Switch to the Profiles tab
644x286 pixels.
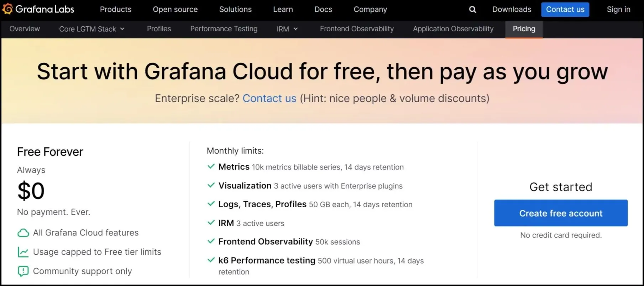(159, 29)
